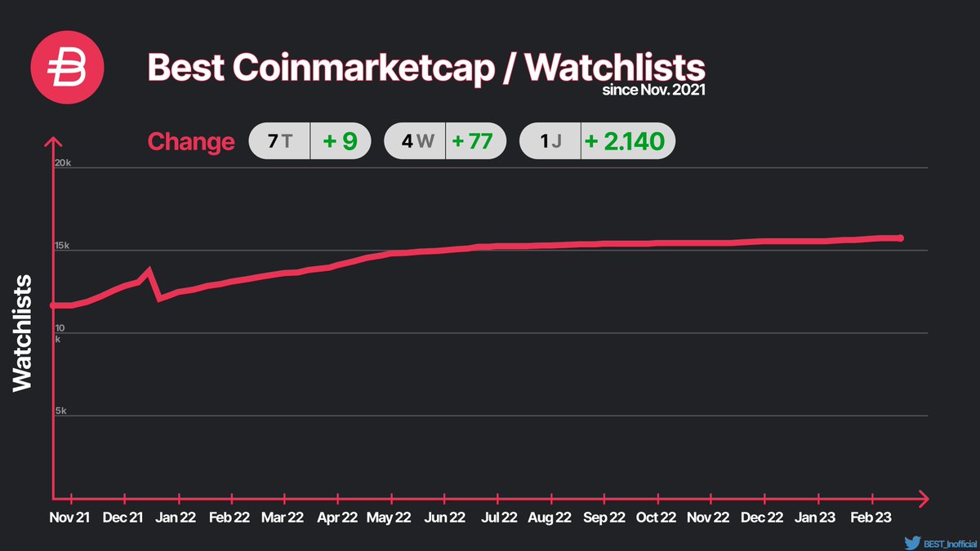Click the 'Best Coinmarketcap / Watchlists' title
Viewport: 980px width, 551px height.
pyautogui.click(x=426, y=69)
